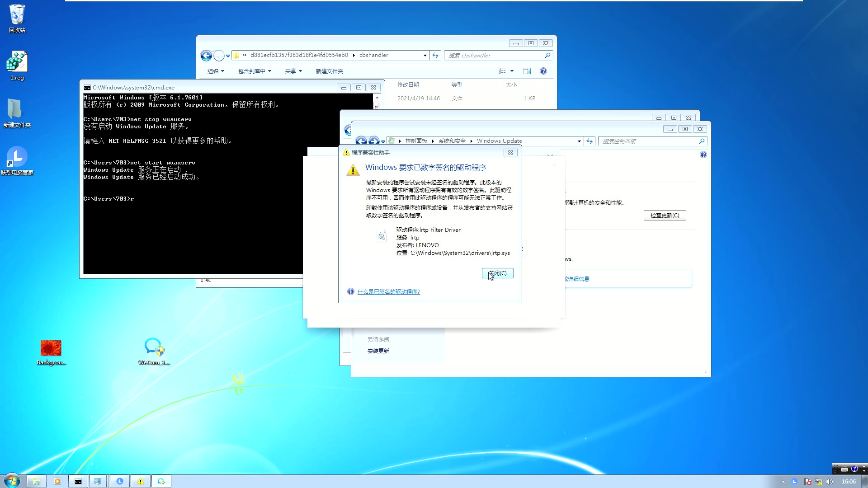Click Lenovo tray icon in notification area
The image size is (868, 488).
[x=794, y=482]
